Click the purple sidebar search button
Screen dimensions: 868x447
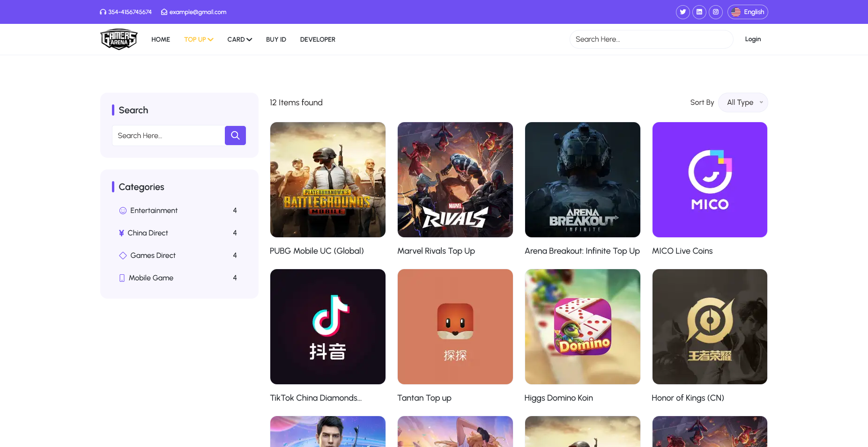pyautogui.click(x=235, y=135)
